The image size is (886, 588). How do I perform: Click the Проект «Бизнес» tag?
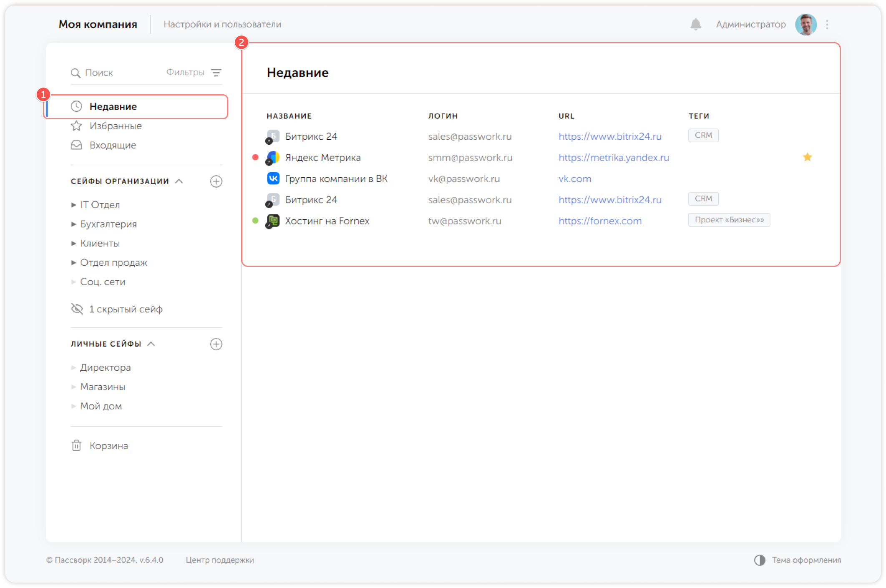(729, 220)
